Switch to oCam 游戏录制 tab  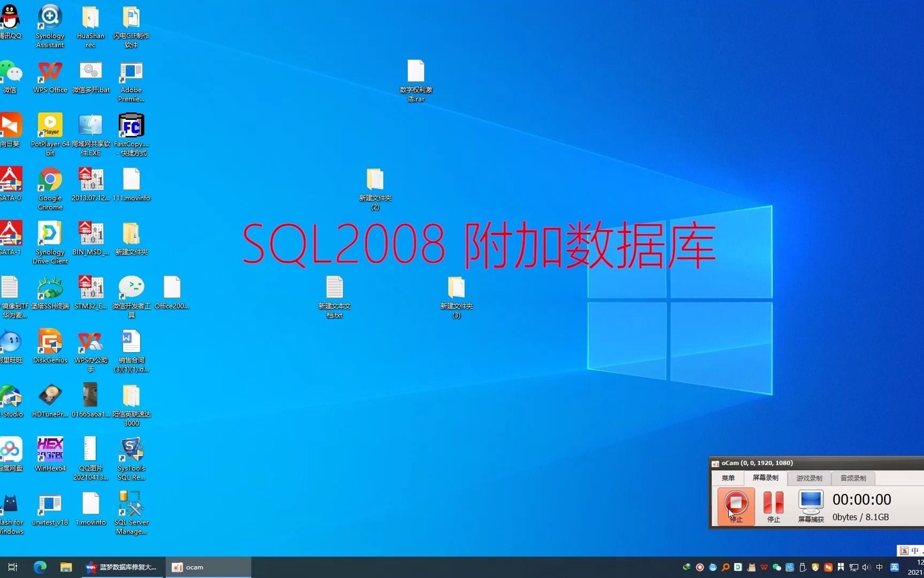pyautogui.click(x=809, y=478)
